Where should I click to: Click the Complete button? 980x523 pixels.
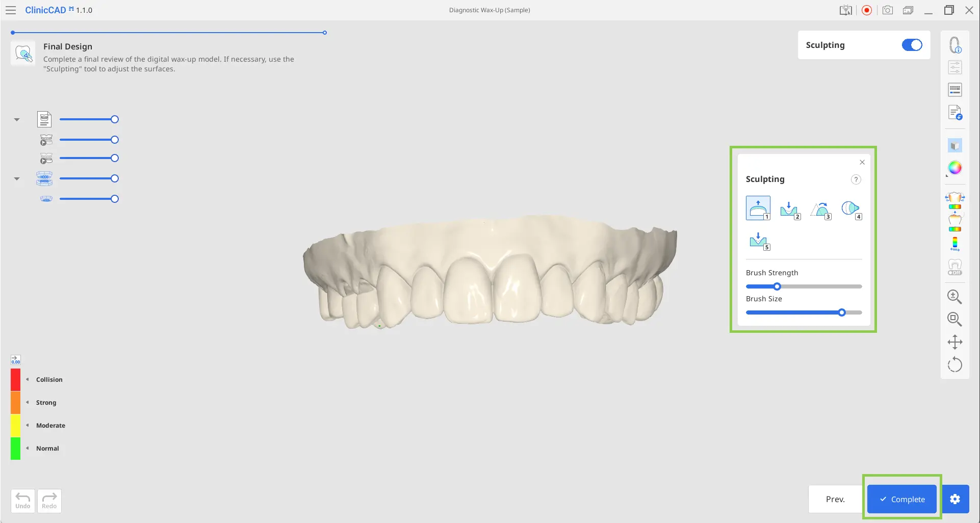(x=902, y=499)
